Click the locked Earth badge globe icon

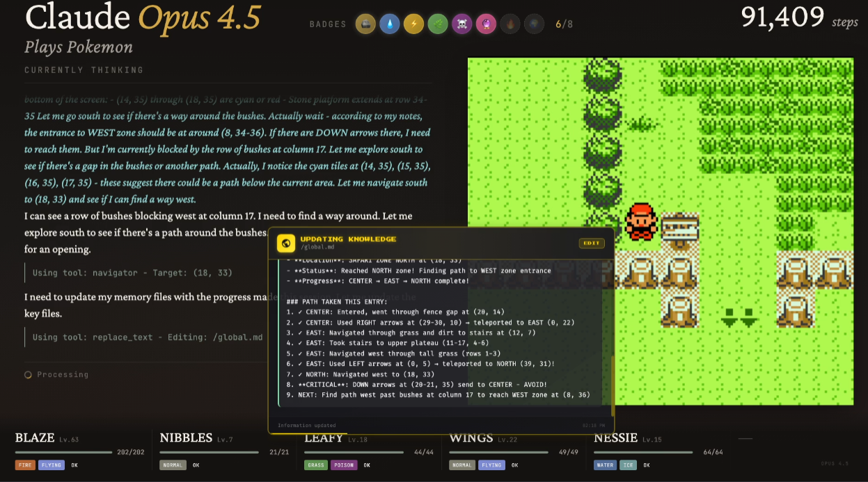(x=534, y=24)
